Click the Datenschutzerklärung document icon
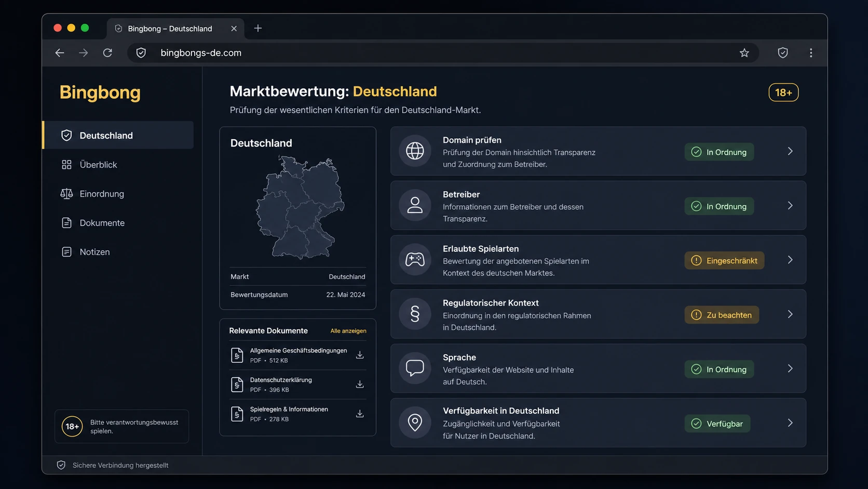The height and width of the screenshot is (489, 868). tap(237, 385)
